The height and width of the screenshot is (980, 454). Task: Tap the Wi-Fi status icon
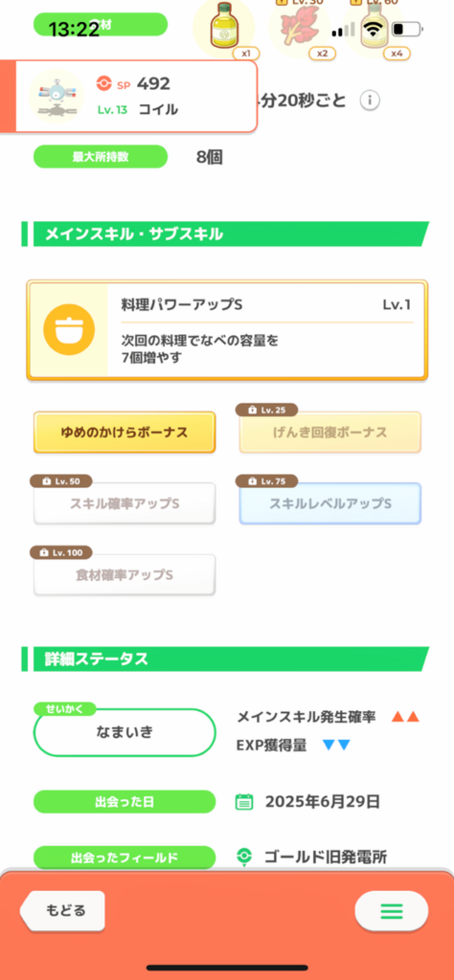(x=375, y=29)
